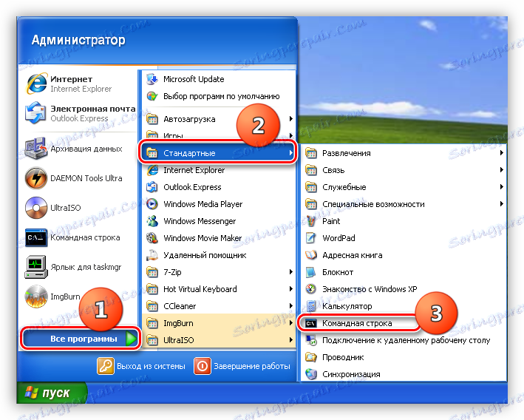Click the Microsoft Update icon

click(152, 79)
